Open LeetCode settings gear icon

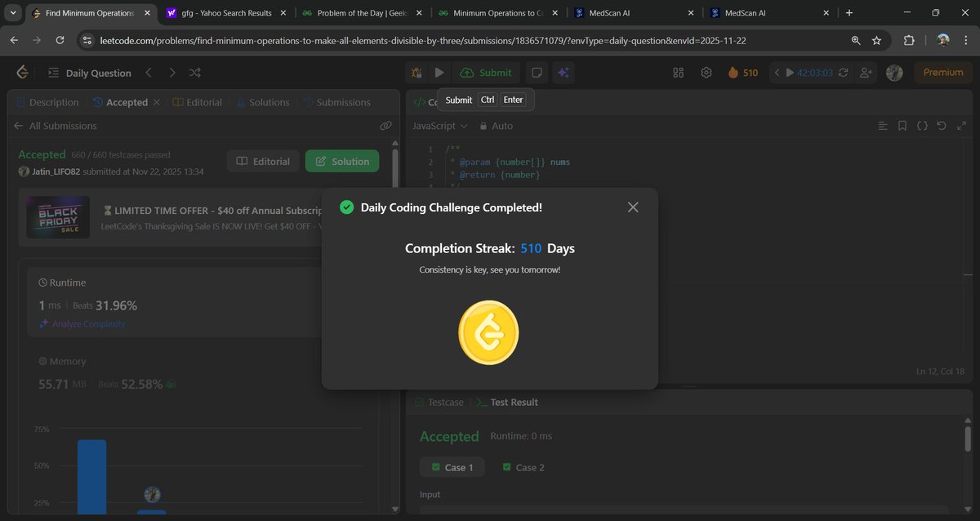click(706, 72)
